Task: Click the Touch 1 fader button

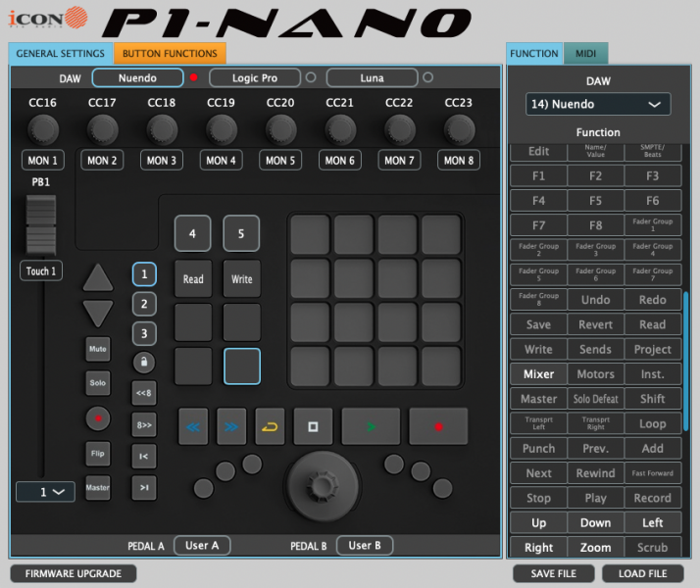Action: click(x=41, y=270)
